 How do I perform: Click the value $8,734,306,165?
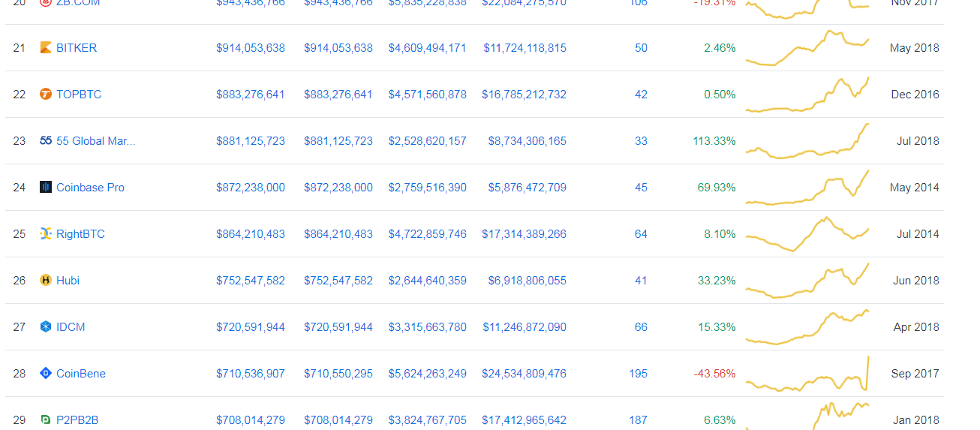[528, 141]
